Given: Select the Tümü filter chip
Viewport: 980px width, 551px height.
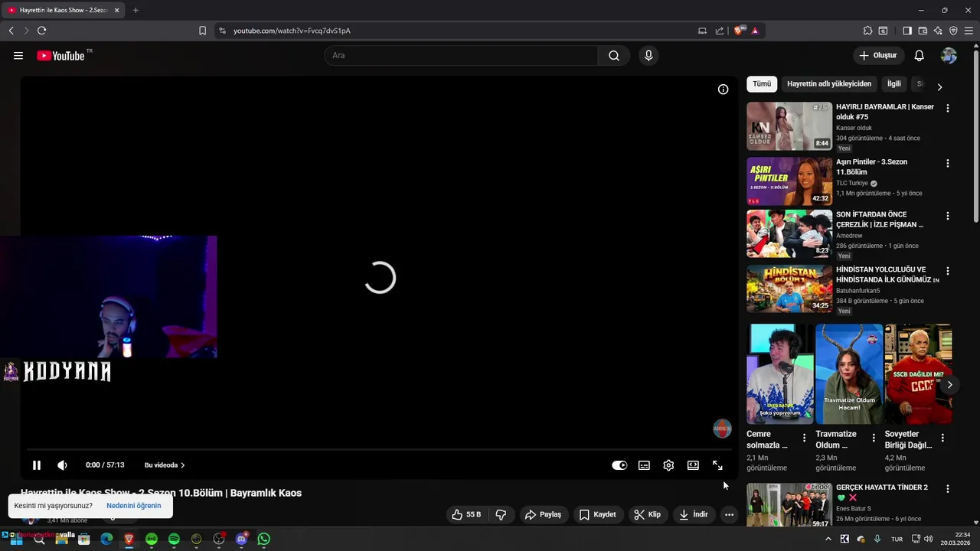Looking at the screenshot, I should click(x=762, y=84).
